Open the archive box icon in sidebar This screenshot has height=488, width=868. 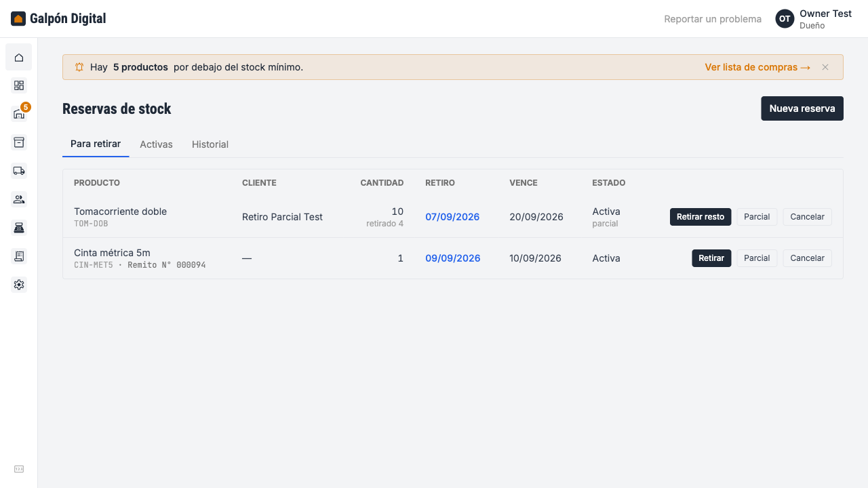[19, 142]
